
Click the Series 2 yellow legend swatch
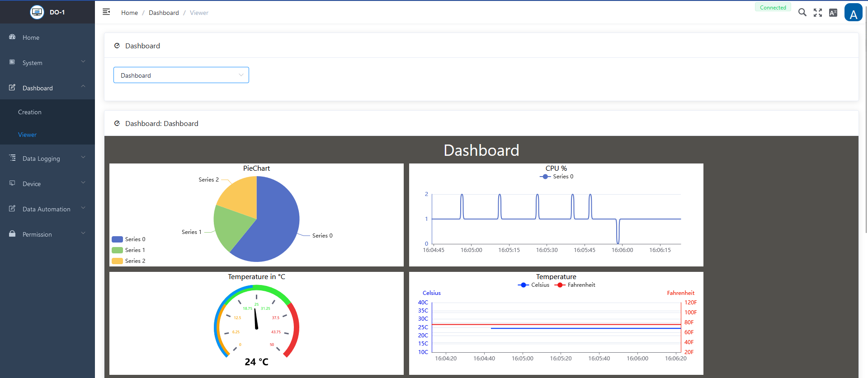pyautogui.click(x=117, y=261)
